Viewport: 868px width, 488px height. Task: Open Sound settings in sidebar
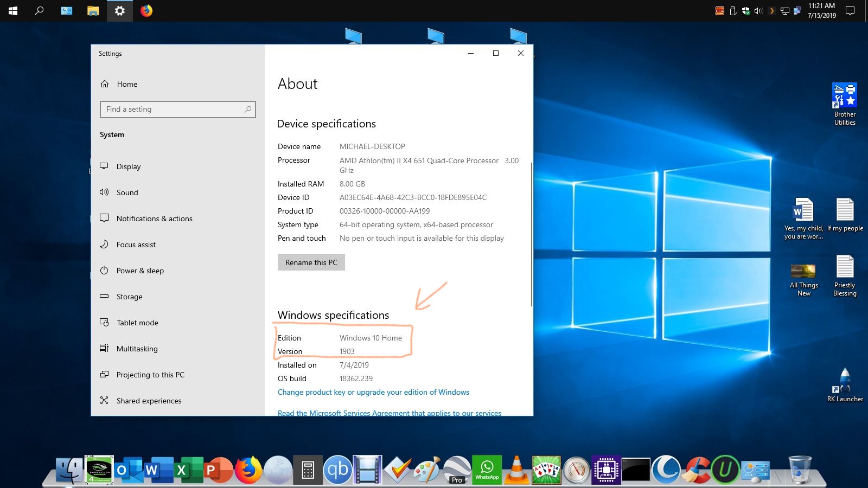pyautogui.click(x=119, y=192)
